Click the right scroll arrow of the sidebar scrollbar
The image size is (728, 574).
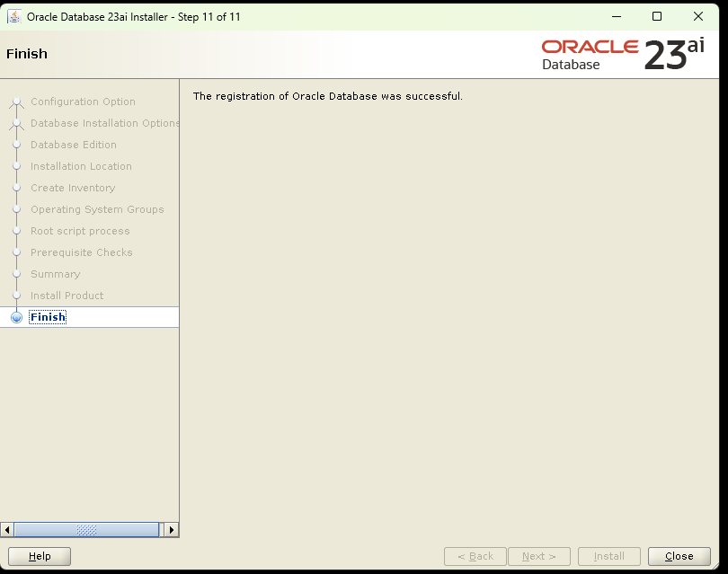pyautogui.click(x=172, y=530)
